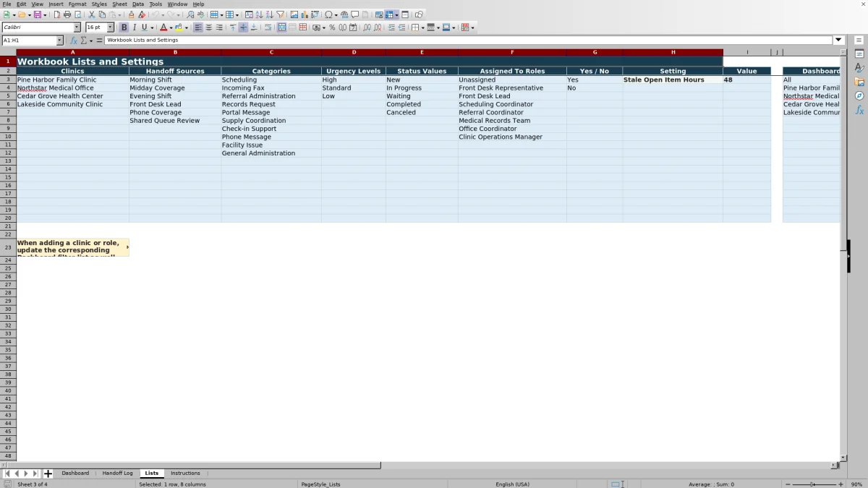Open Find & Replace icon
This screenshot has height=488, width=868.
pos(190,14)
